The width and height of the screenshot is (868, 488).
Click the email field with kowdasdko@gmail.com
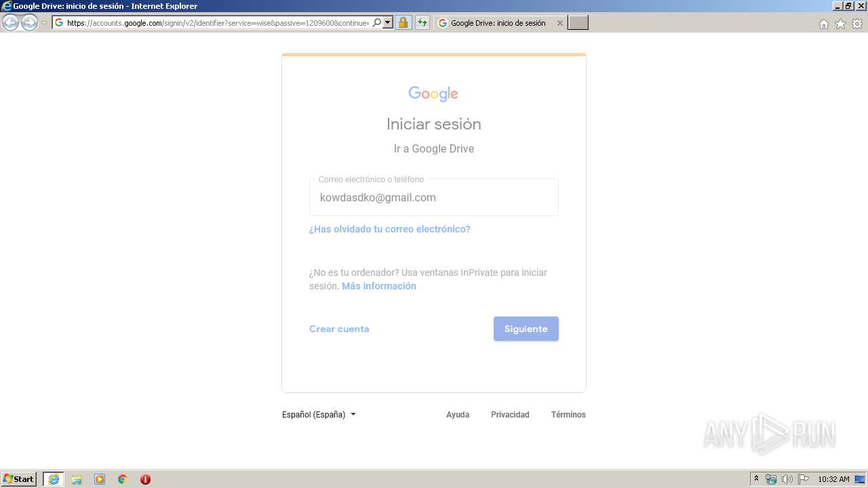coord(434,197)
